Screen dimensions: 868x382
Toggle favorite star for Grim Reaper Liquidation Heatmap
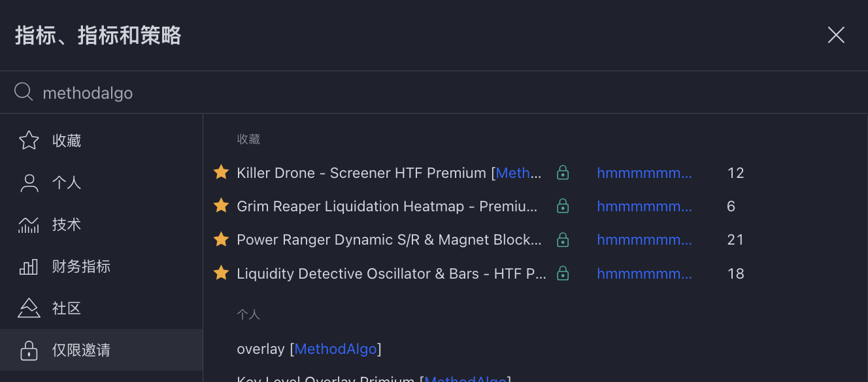pyautogui.click(x=222, y=206)
